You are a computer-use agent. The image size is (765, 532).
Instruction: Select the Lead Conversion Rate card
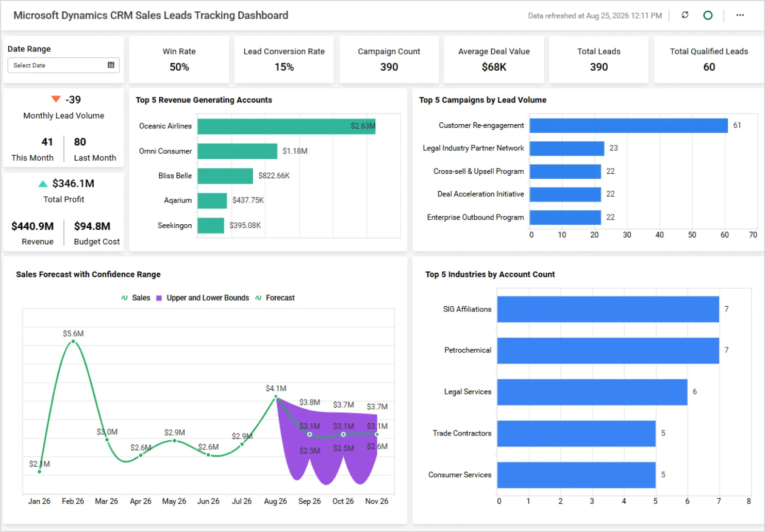point(284,59)
